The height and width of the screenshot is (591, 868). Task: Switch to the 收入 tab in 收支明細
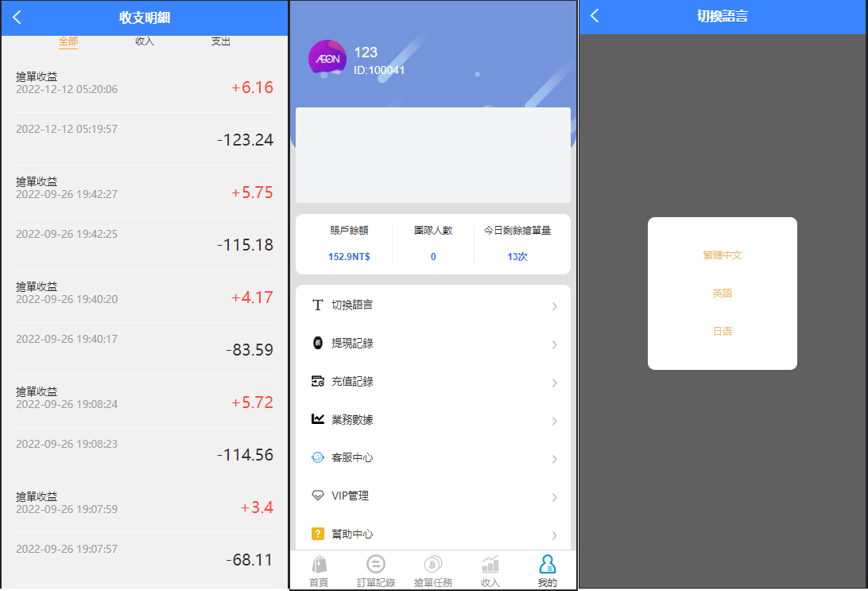(145, 41)
